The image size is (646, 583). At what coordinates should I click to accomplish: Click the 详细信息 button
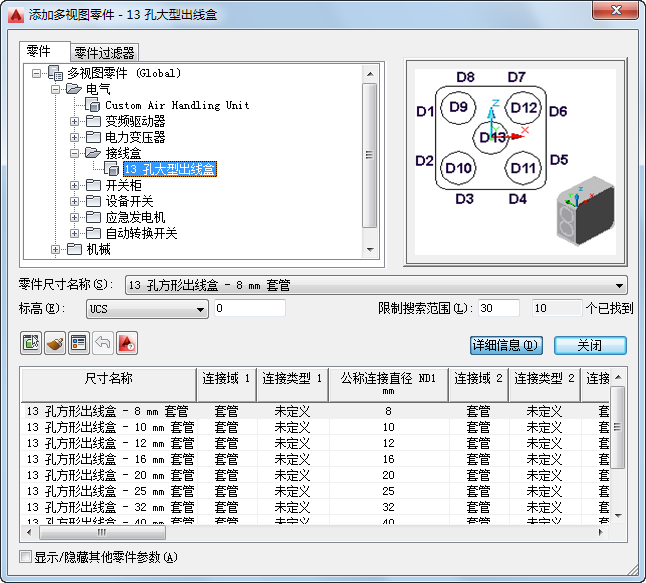pos(506,345)
